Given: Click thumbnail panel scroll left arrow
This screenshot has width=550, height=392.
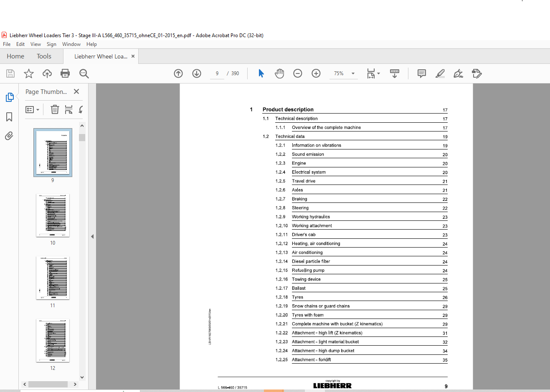Looking at the screenshot, I should click(25, 384).
